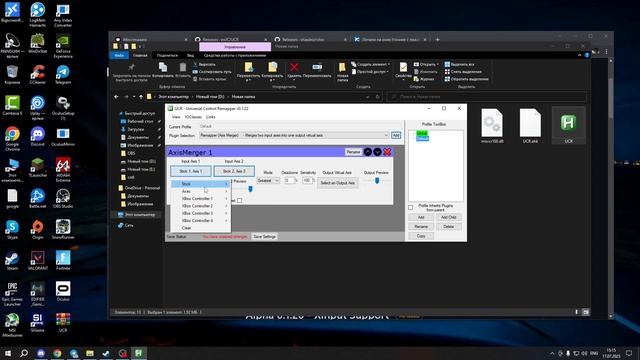Click the Deadzone input field
This screenshot has width=640, height=360.
pos(289,180)
